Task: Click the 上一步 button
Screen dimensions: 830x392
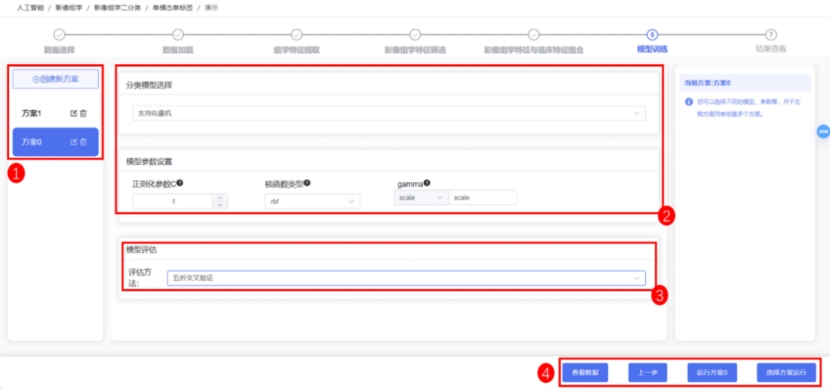Action: pyautogui.click(x=647, y=372)
